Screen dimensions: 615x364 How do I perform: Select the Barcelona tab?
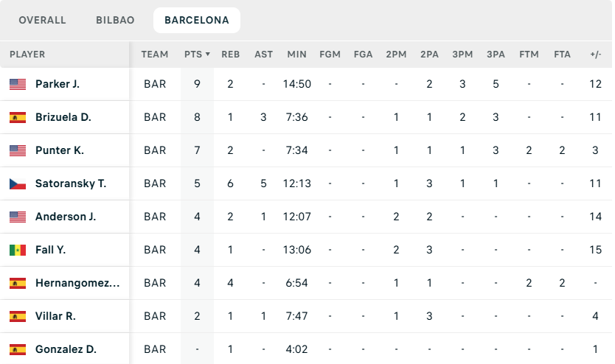tap(197, 21)
